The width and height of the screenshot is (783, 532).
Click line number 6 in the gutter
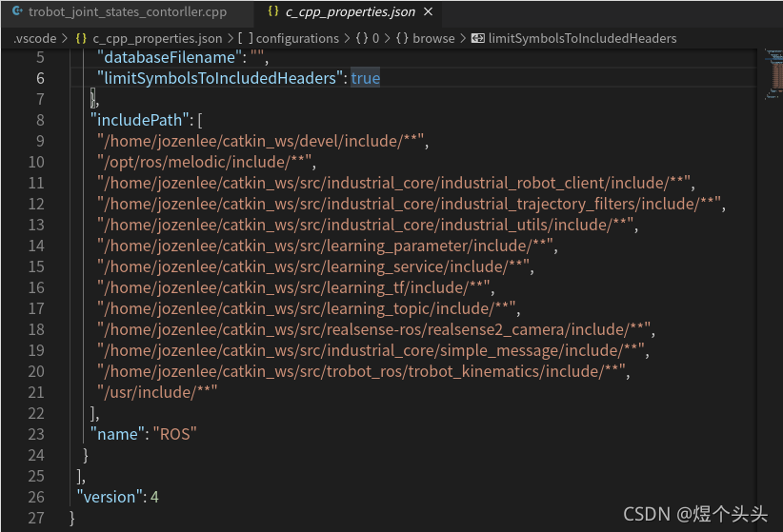40,78
